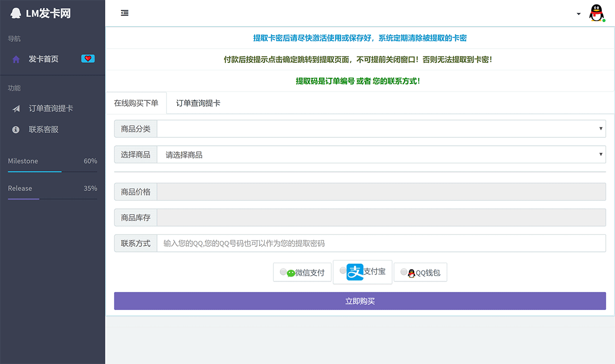Select 支付宝 as payment method
The width and height of the screenshot is (615, 364).
[362, 271]
